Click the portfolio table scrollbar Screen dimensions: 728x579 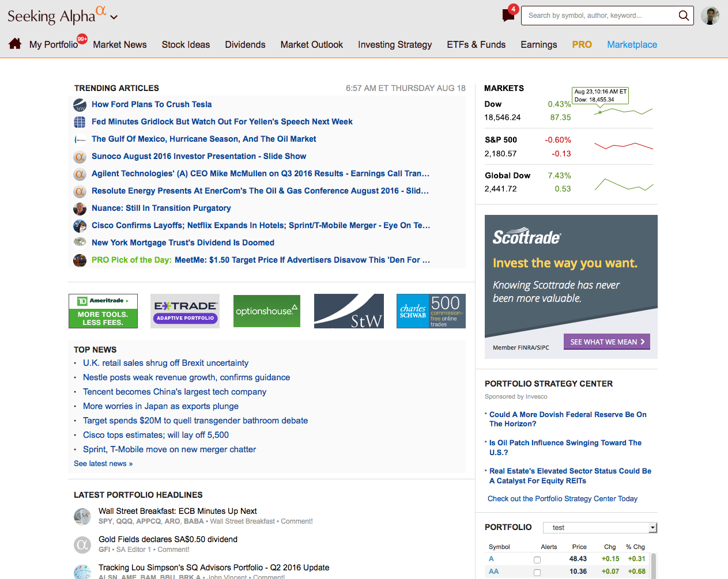[654, 566]
